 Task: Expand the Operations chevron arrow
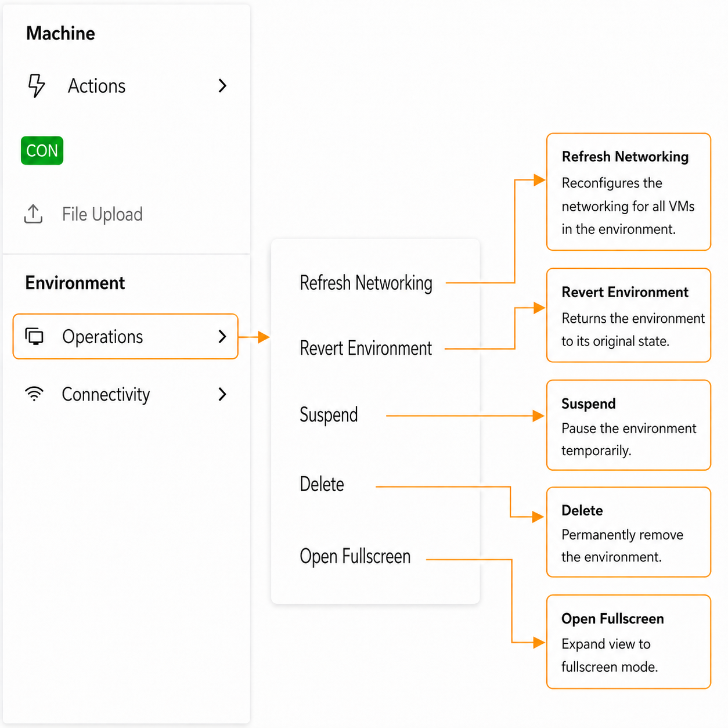coord(222,337)
